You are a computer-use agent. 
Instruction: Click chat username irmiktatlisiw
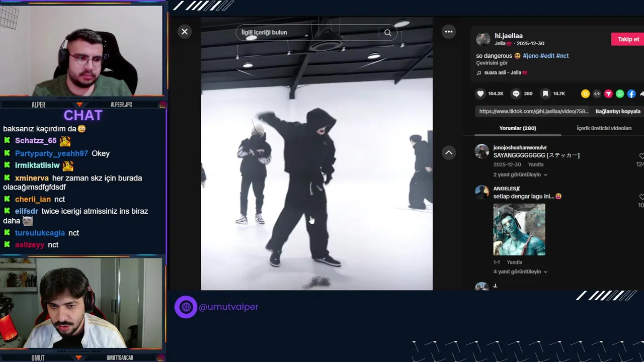(37, 165)
